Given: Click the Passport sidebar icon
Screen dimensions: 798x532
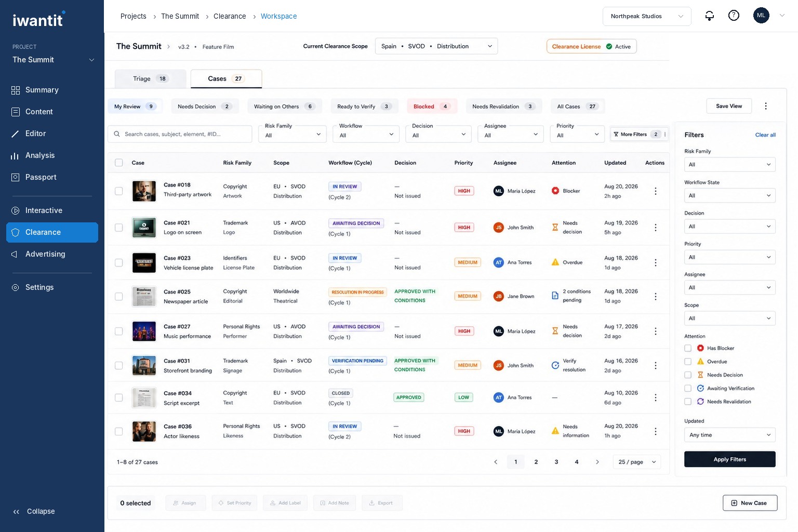Looking at the screenshot, I should coord(16,177).
